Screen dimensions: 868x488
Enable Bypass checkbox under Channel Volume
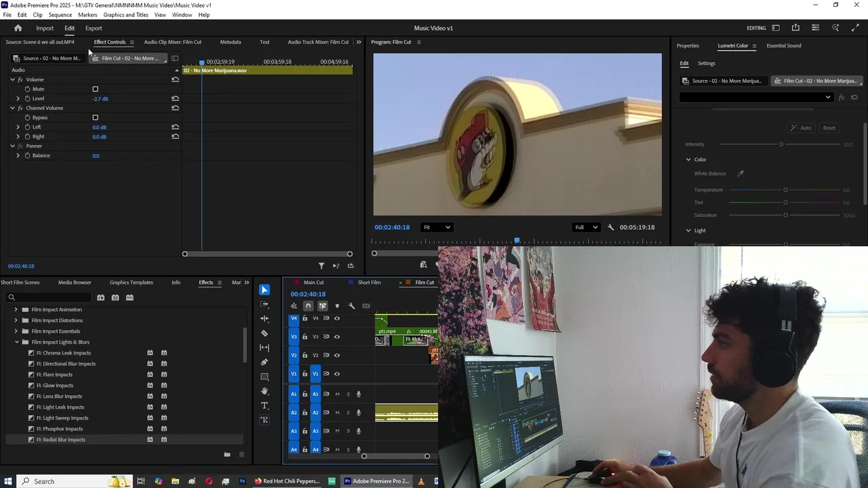tap(95, 117)
